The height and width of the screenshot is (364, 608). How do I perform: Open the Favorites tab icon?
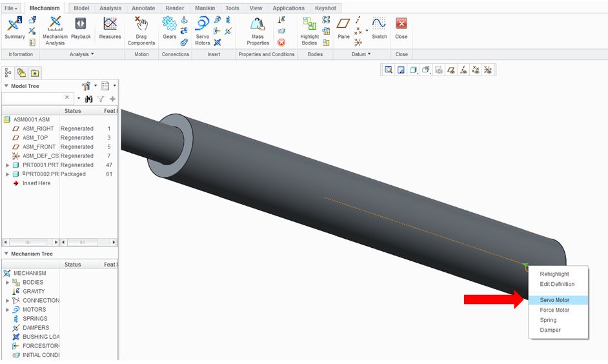point(35,73)
